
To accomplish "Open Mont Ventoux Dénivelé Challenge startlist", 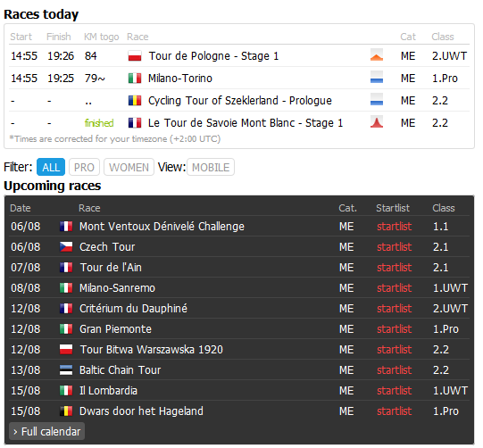I will click(394, 227).
